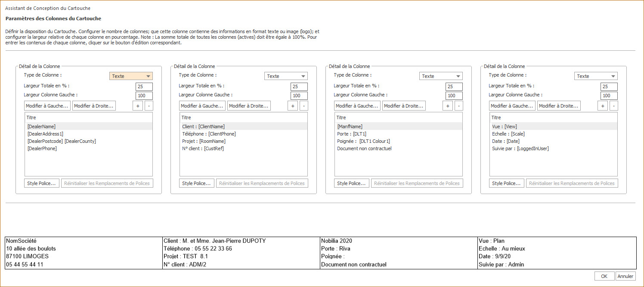644x287 pixels.
Task: Focus Largeur Colonne Gauche field in ClientName column
Action: tap(299, 96)
